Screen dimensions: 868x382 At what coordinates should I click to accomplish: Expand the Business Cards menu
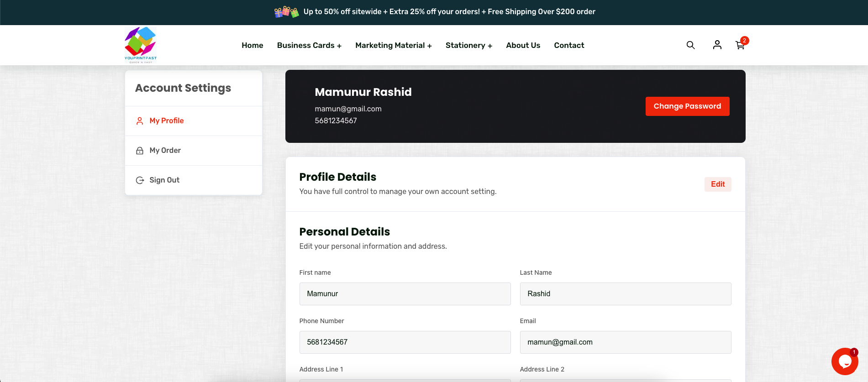(x=309, y=45)
